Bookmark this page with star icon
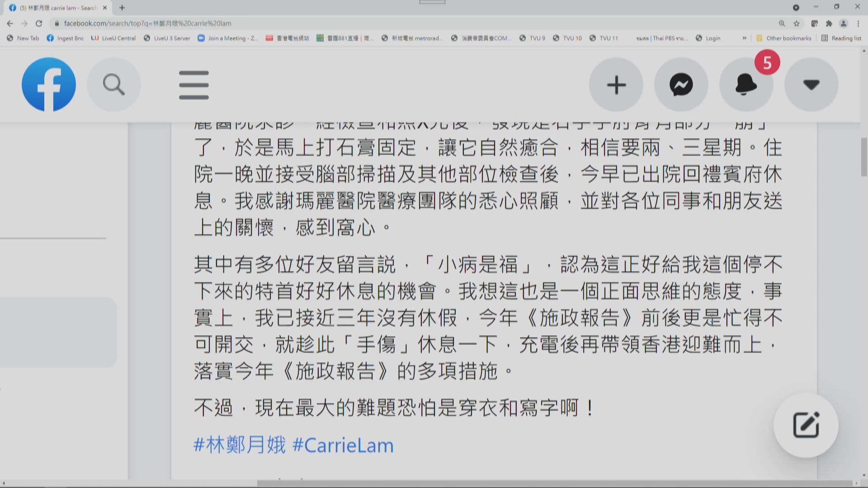 [797, 23]
